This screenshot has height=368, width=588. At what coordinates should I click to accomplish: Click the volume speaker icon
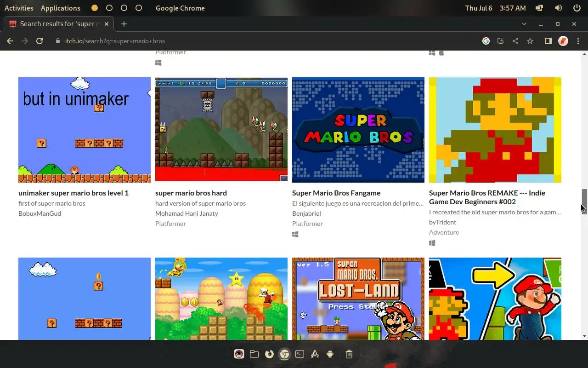click(x=559, y=8)
